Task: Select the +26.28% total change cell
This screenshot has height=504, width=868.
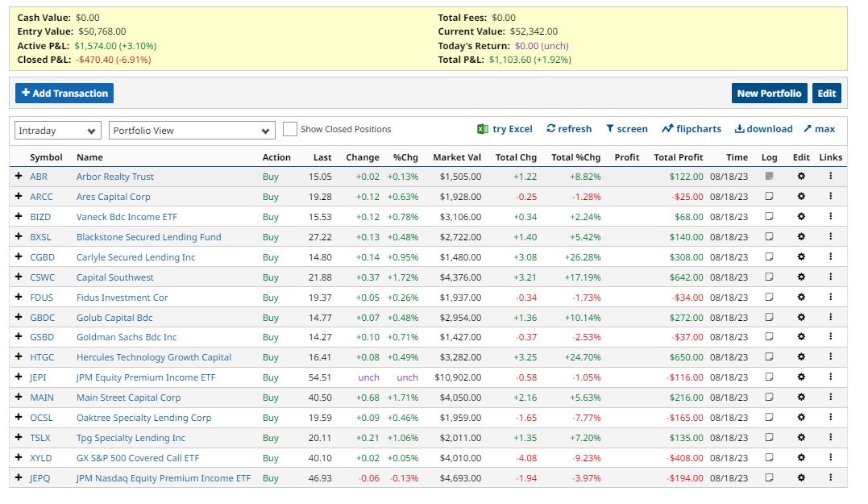Action: tap(583, 257)
